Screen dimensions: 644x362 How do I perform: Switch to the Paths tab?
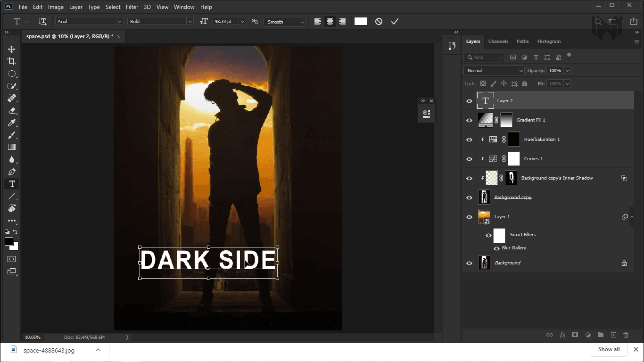522,41
